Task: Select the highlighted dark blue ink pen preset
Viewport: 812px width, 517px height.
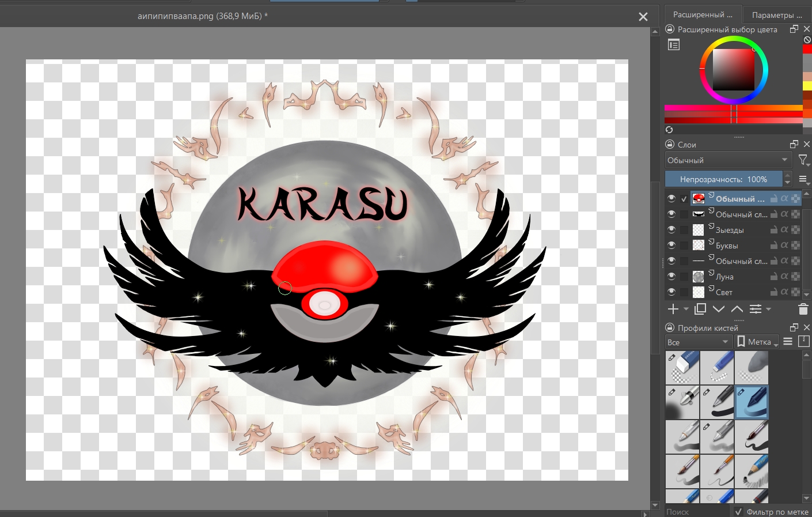Action: 752,402
